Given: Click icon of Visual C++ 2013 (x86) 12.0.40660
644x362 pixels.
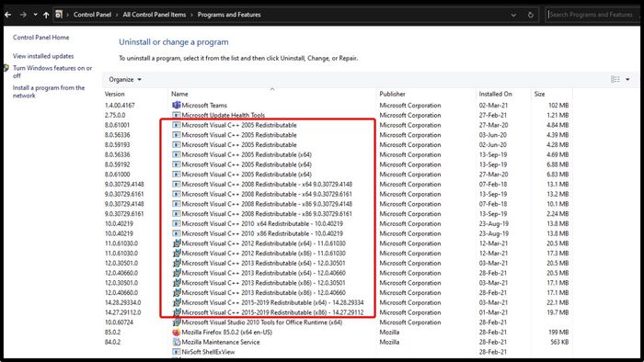Looking at the screenshot, I should coord(177,292).
